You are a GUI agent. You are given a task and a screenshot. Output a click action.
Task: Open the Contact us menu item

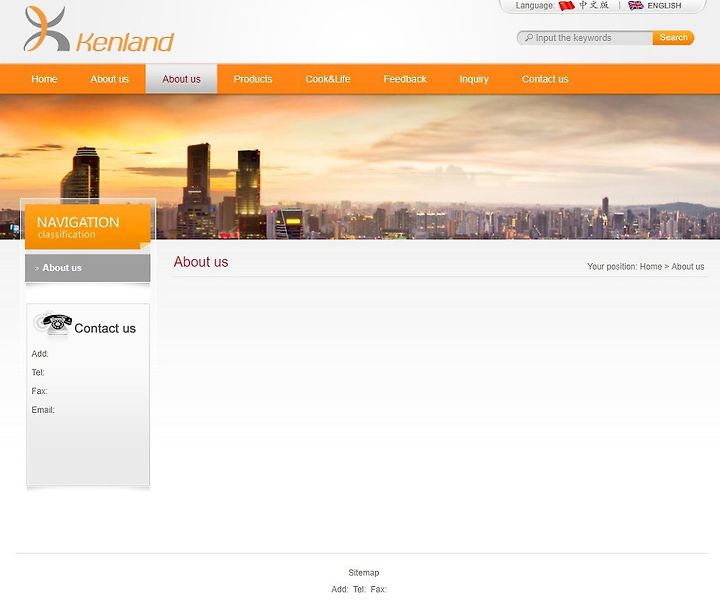coord(545,79)
